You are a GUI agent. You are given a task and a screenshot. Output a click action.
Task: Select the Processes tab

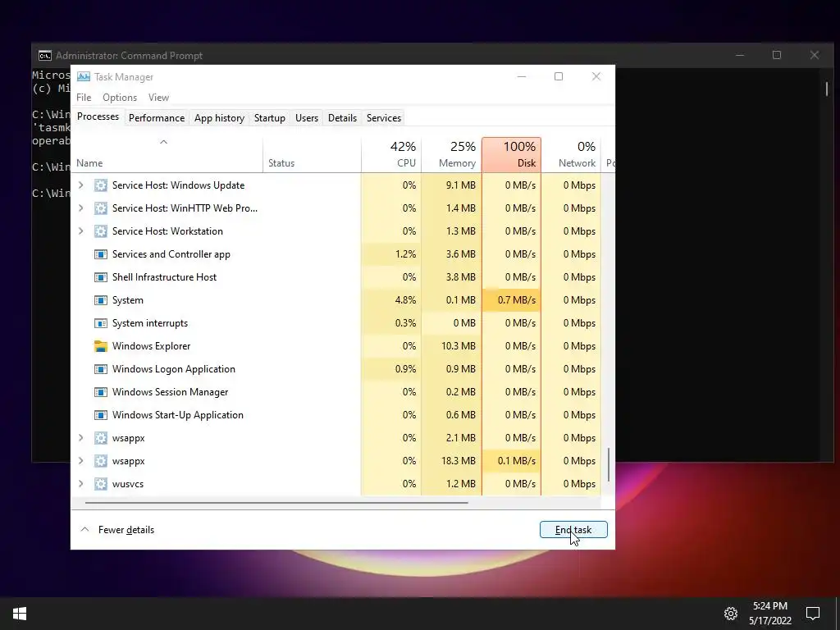98,116
